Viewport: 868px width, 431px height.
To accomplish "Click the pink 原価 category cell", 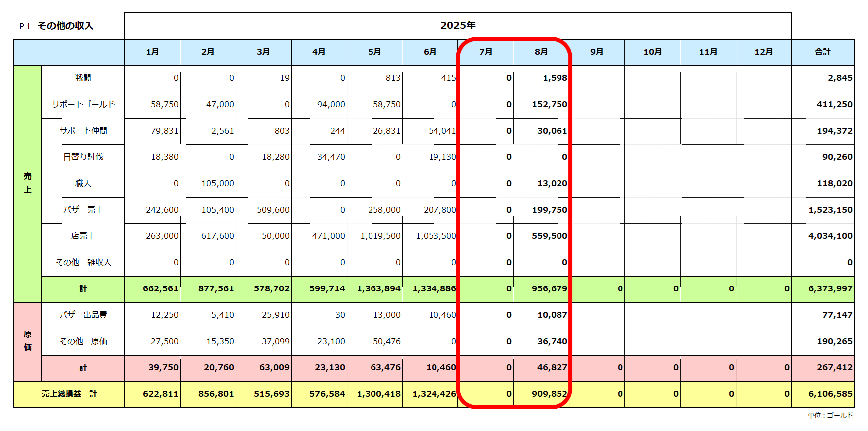I will pyautogui.click(x=28, y=341).
